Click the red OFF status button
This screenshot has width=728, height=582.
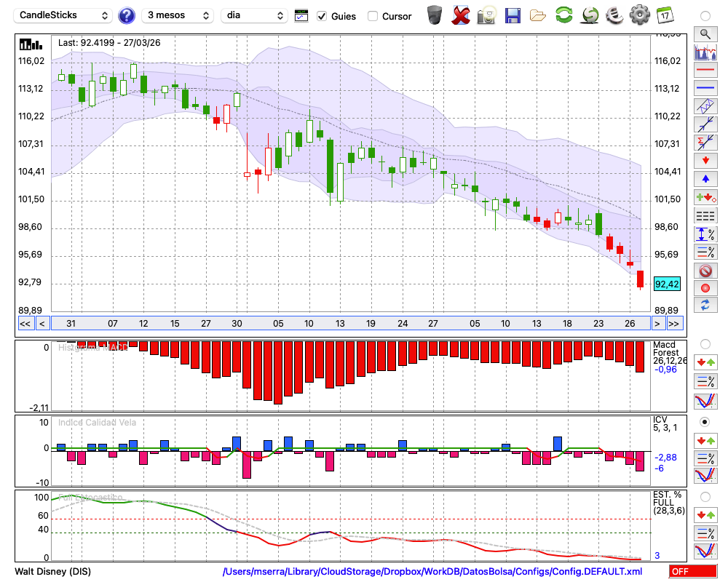[692, 572]
